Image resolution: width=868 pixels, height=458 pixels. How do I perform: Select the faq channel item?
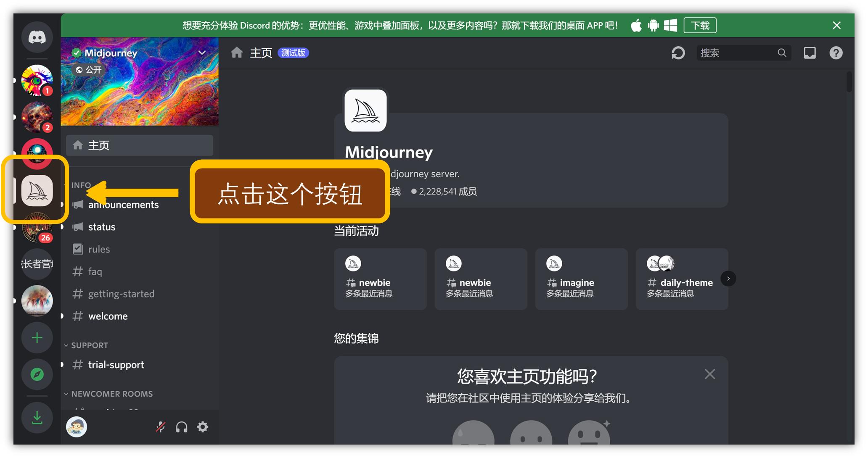(x=95, y=271)
